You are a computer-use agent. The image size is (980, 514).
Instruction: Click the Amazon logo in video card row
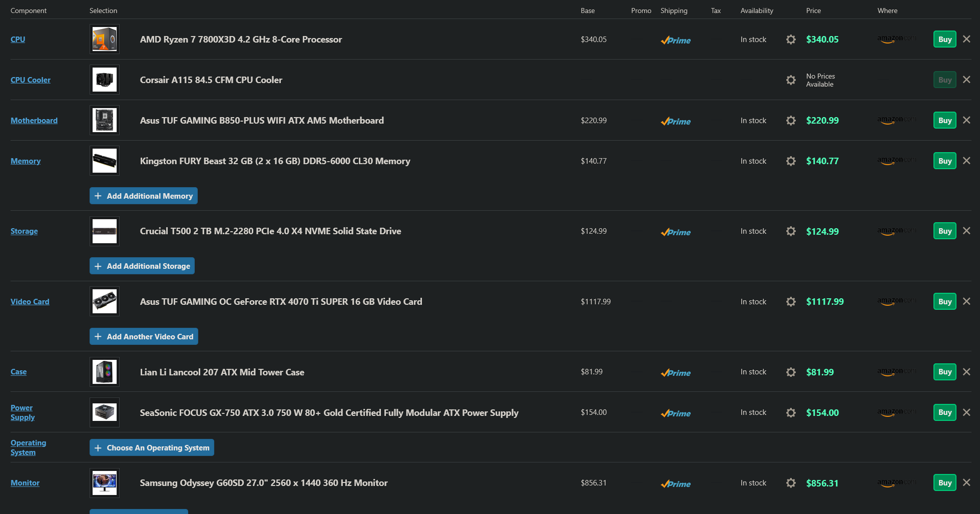pyautogui.click(x=897, y=301)
